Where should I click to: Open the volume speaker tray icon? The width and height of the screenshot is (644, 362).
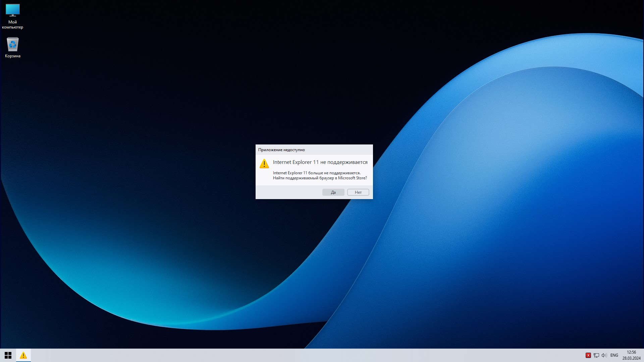tap(604, 355)
